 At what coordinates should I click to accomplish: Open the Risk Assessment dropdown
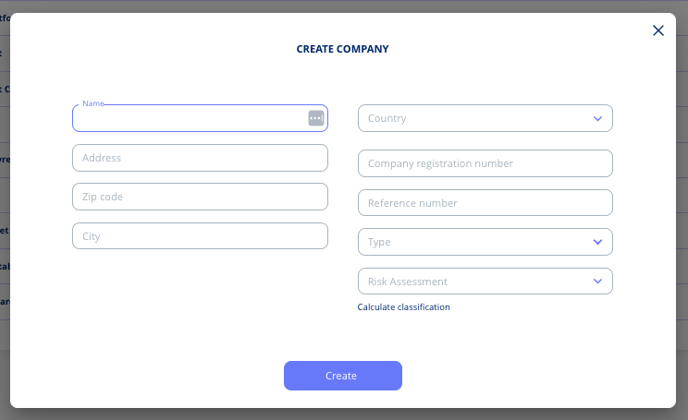coord(485,281)
